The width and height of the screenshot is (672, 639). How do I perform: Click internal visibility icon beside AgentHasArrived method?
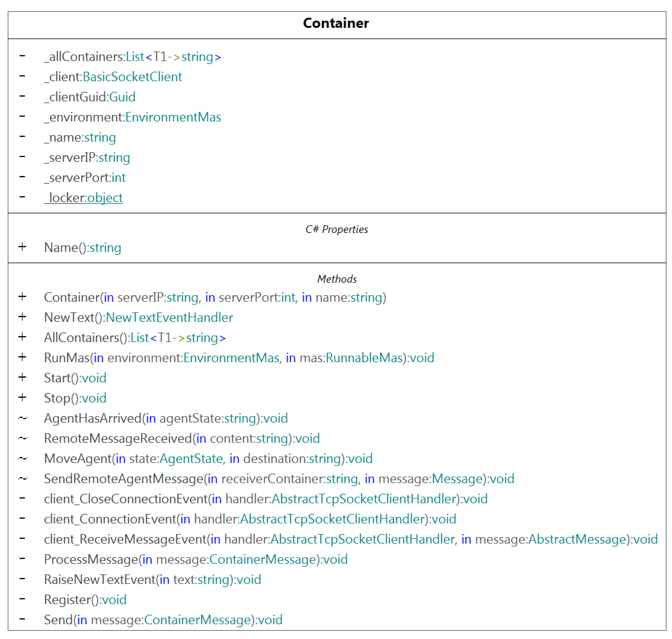[23, 418]
